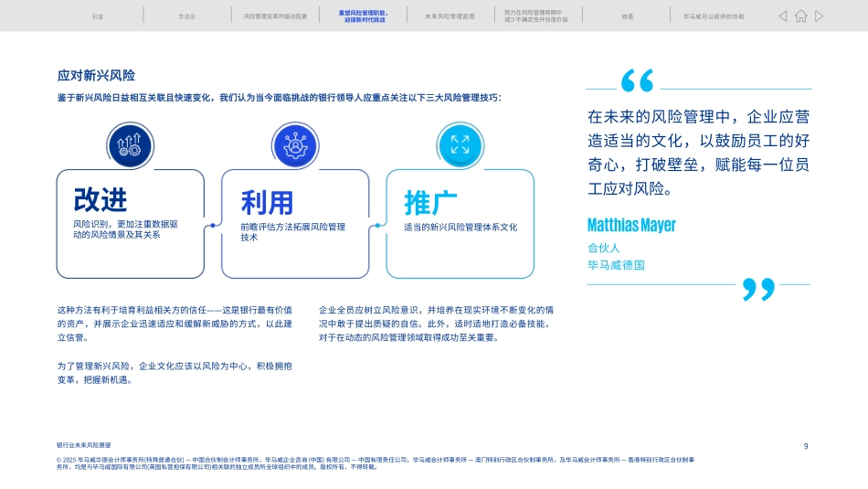The image size is (868, 489).
Task: Open the 引言 navigation tab
Action: pyautogui.click(x=98, y=16)
